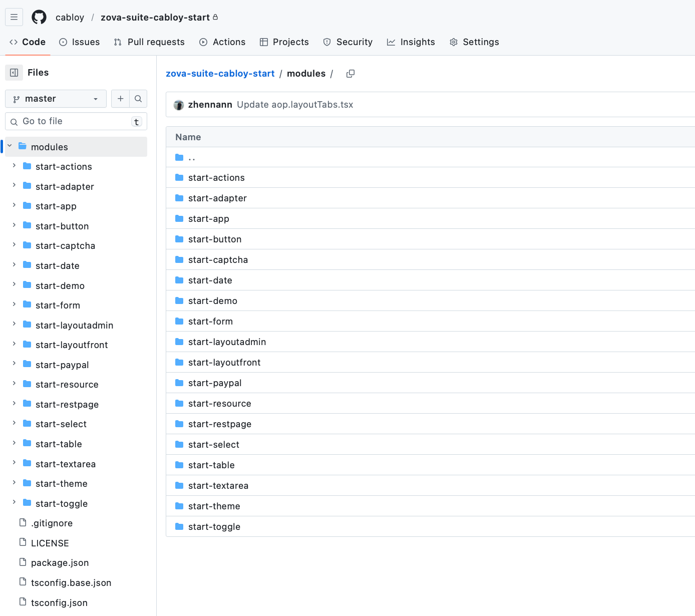The height and width of the screenshot is (616, 695).
Task: Open parent directory folder row
Action: 191,157
